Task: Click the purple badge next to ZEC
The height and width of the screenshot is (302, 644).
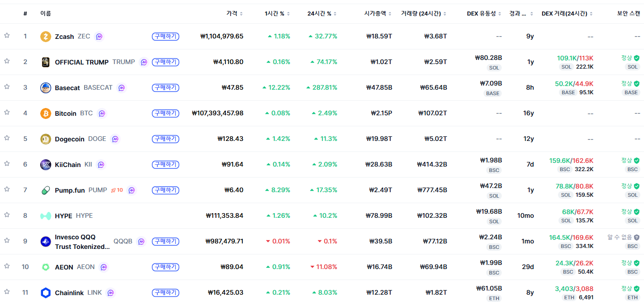Action: [x=99, y=37]
